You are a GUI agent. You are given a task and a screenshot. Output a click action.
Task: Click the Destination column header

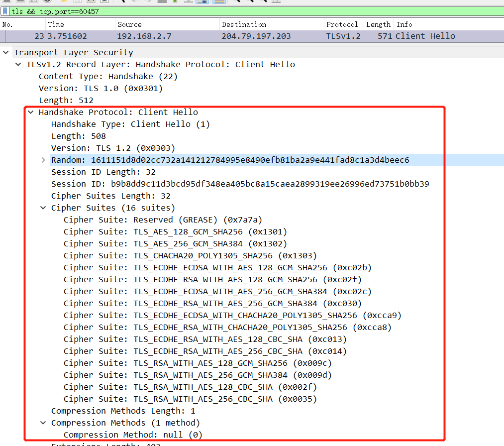(271, 24)
